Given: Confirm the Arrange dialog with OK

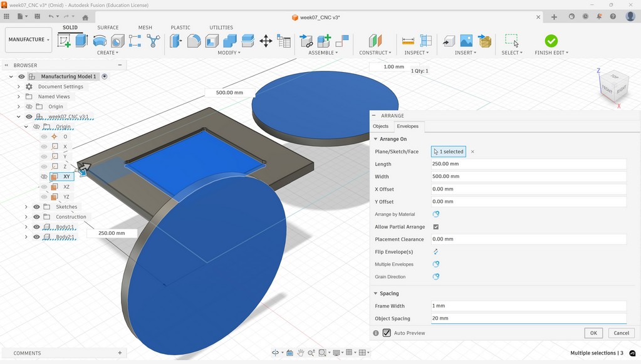Looking at the screenshot, I should 592,333.
